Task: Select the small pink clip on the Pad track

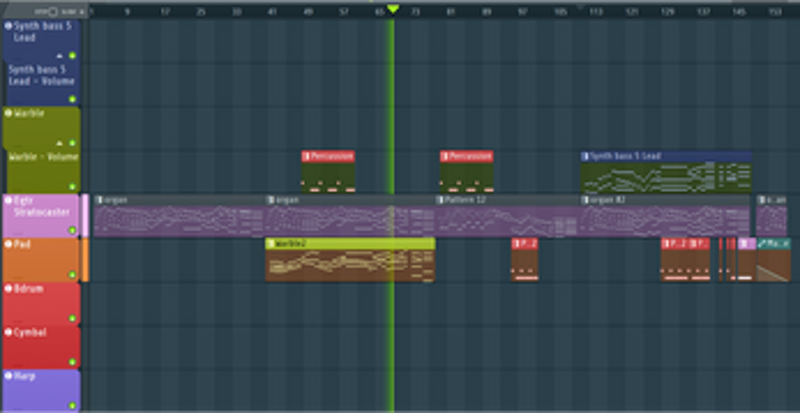Action: click(747, 259)
